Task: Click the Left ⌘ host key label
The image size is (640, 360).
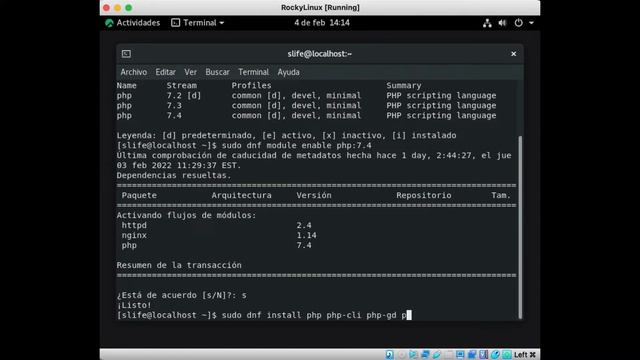Action: (x=525, y=355)
